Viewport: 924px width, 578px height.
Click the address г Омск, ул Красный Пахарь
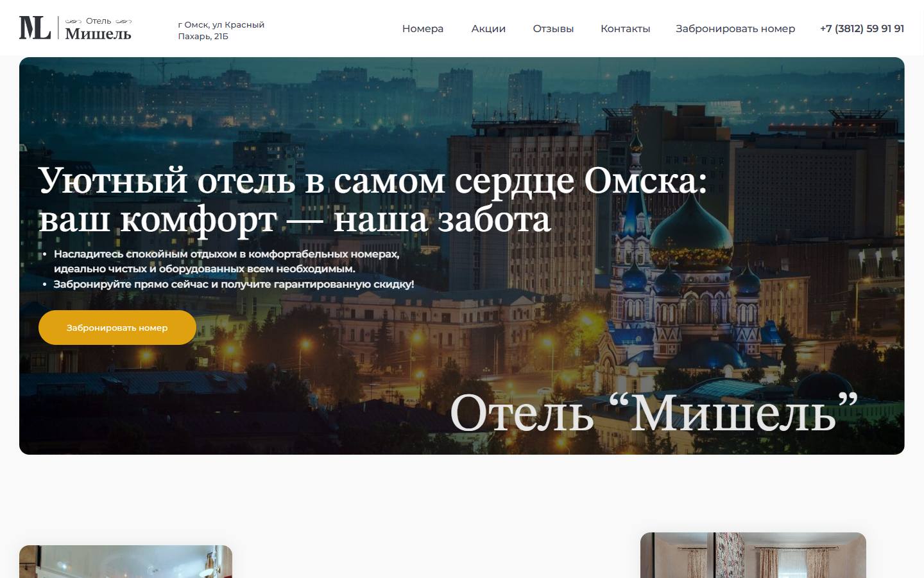[221, 30]
